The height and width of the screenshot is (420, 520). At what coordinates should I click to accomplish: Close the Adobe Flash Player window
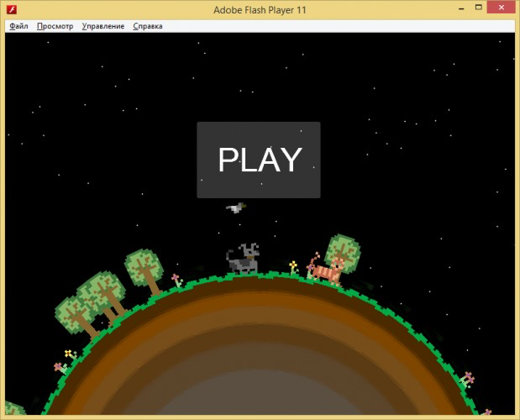[x=501, y=8]
